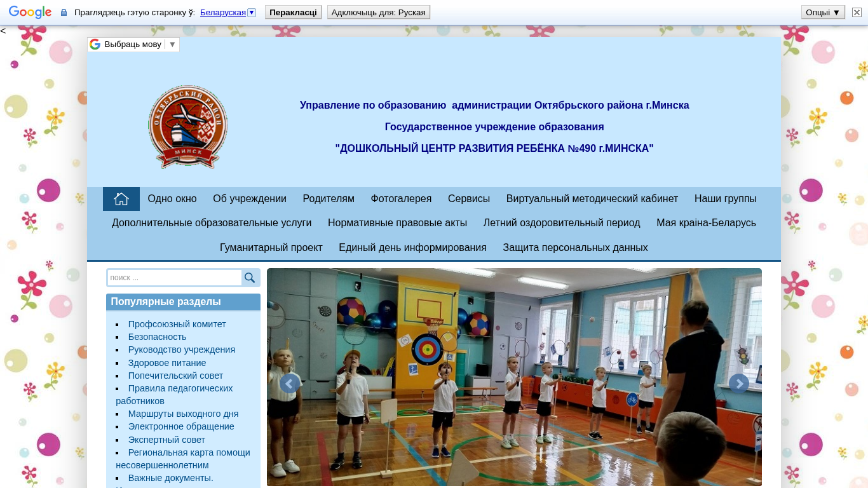Show the previous slide in the photo carousel
868x488 pixels.
click(x=290, y=383)
